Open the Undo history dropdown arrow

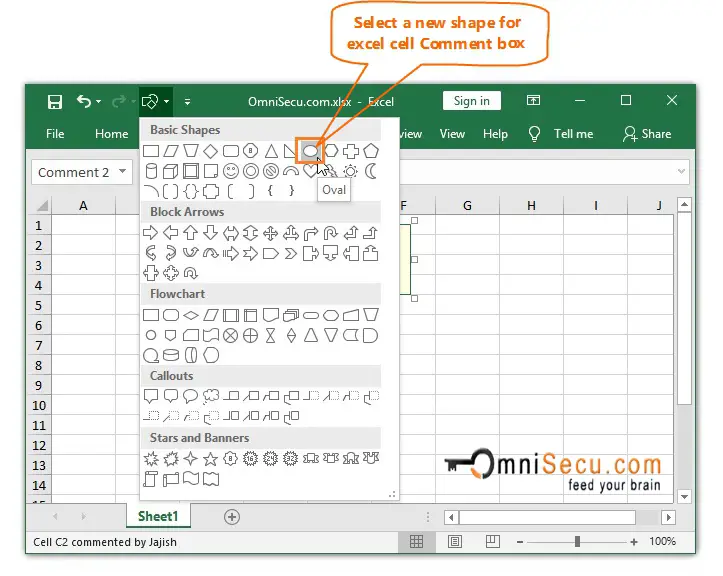tap(99, 101)
